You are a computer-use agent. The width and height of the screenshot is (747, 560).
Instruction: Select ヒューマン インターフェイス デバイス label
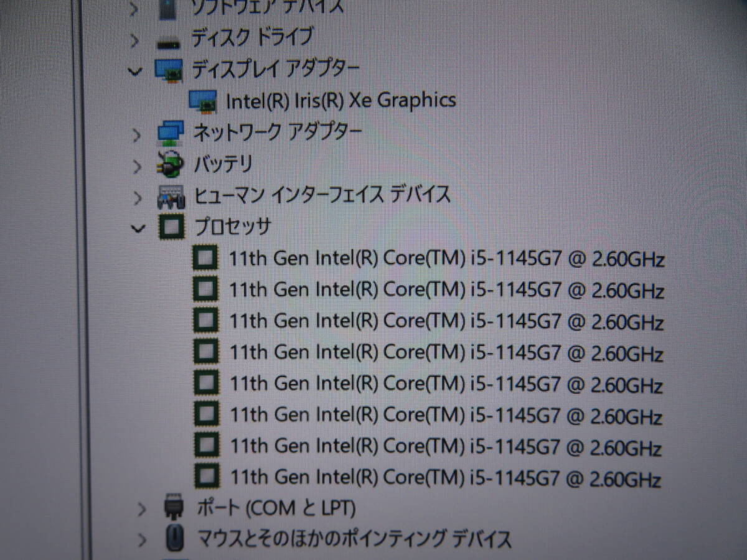pyautogui.click(x=322, y=195)
